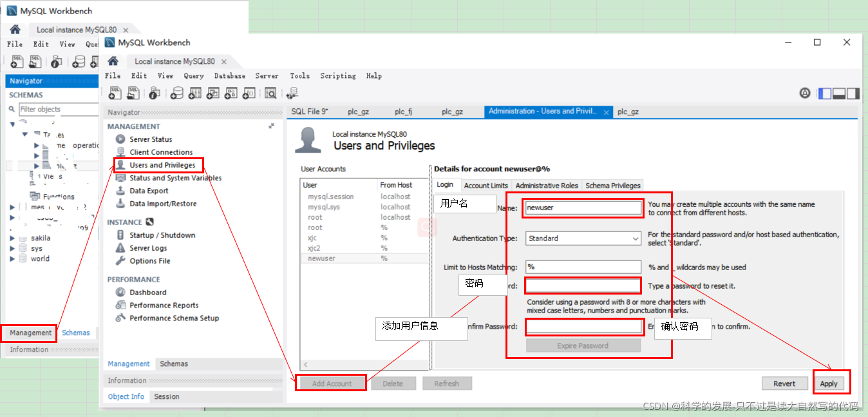Image resolution: width=868 pixels, height=417 pixels.
Task: Click Add Account button
Action: click(x=332, y=383)
